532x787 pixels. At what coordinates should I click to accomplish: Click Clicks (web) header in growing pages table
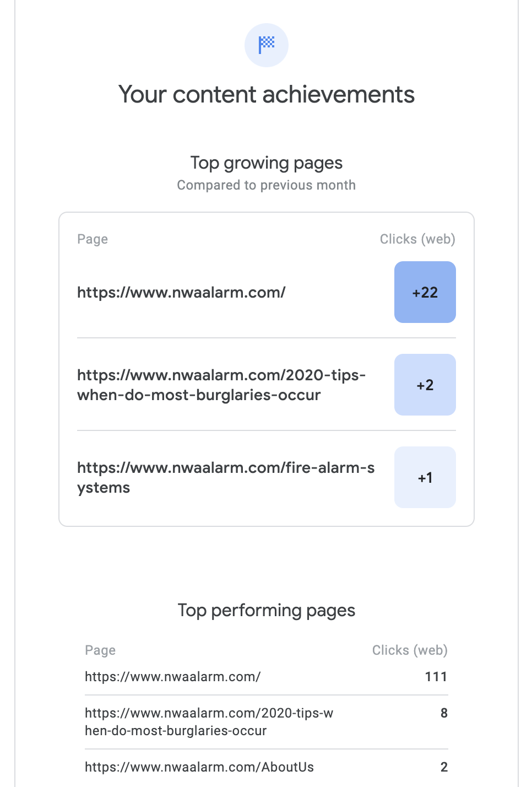tap(417, 239)
